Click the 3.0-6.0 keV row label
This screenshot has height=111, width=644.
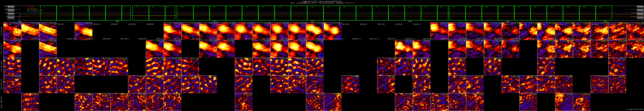[x=2, y=31]
